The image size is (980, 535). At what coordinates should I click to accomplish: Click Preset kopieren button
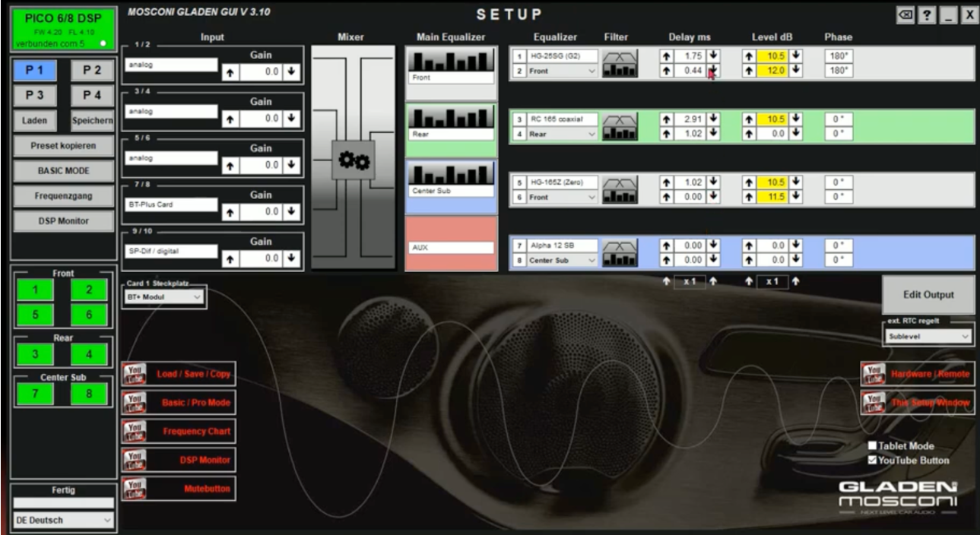64,145
